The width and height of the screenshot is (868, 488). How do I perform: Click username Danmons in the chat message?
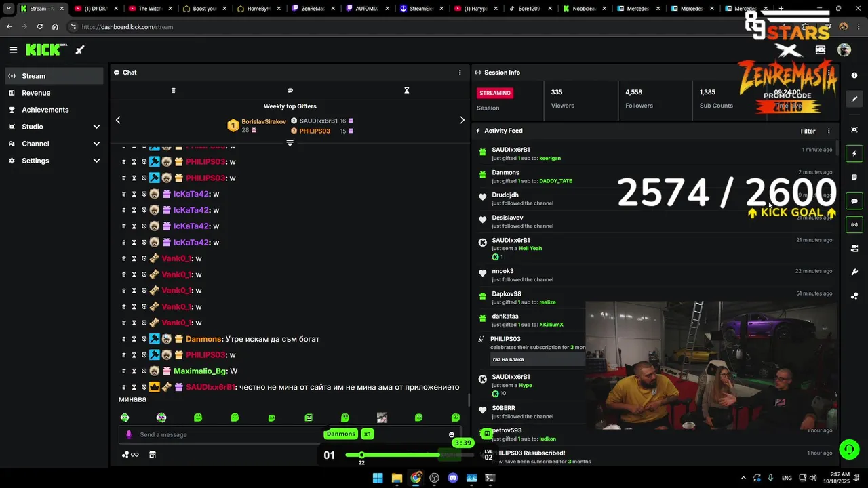(x=203, y=339)
